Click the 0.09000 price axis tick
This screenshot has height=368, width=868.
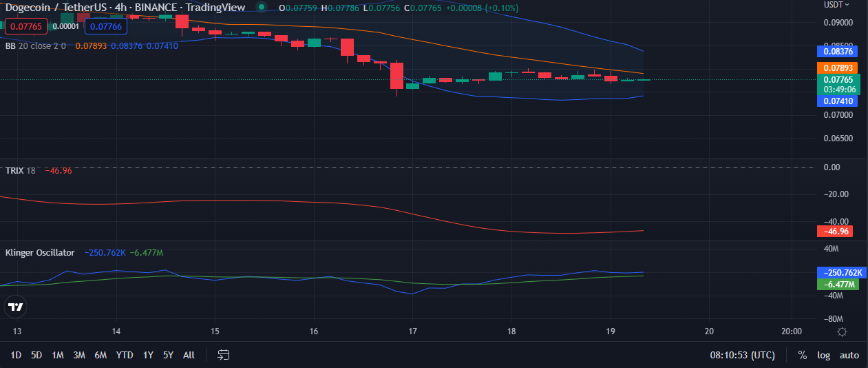coord(838,22)
